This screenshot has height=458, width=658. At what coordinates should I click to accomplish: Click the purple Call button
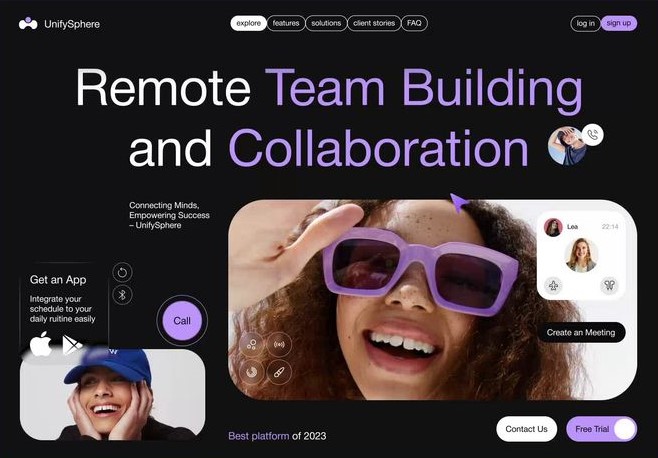click(182, 321)
